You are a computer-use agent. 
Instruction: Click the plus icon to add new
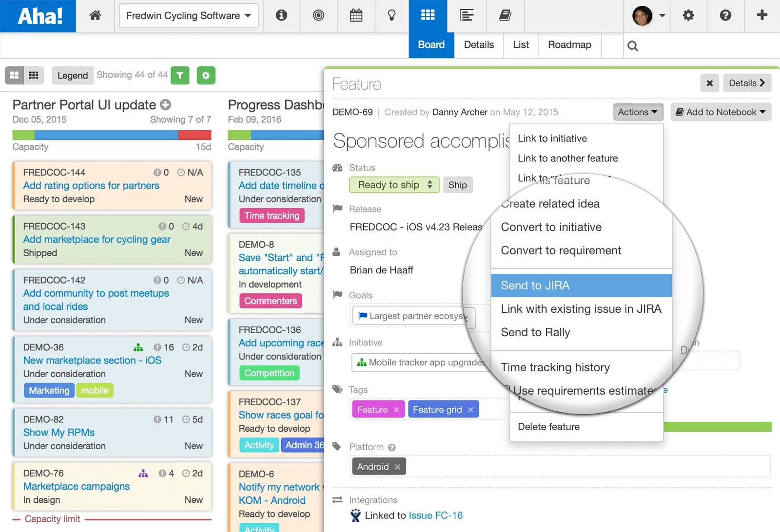coord(762,16)
